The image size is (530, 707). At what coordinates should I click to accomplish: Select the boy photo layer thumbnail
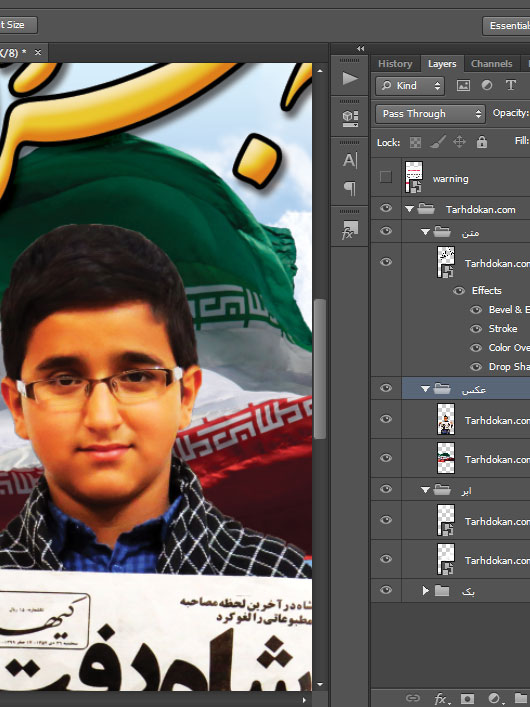pyautogui.click(x=446, y=419)
